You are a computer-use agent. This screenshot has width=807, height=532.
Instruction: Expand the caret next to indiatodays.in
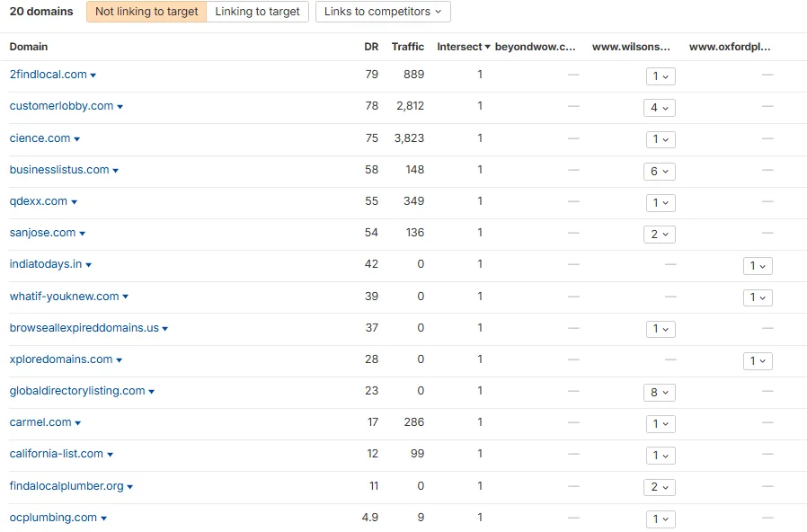click(x=91, y=265)
